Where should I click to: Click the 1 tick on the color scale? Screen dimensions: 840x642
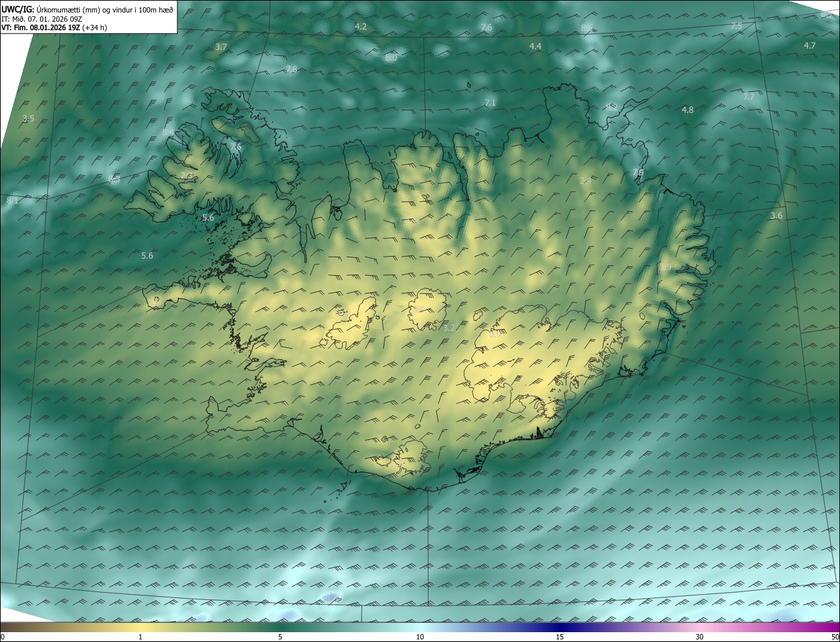click(x=140, y=637)
